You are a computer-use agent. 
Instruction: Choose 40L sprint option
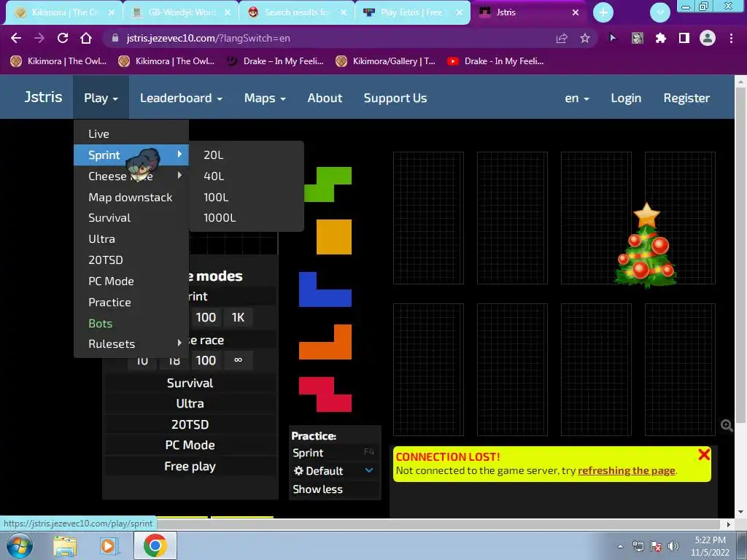pyautogui.click(x=247, y=176)
